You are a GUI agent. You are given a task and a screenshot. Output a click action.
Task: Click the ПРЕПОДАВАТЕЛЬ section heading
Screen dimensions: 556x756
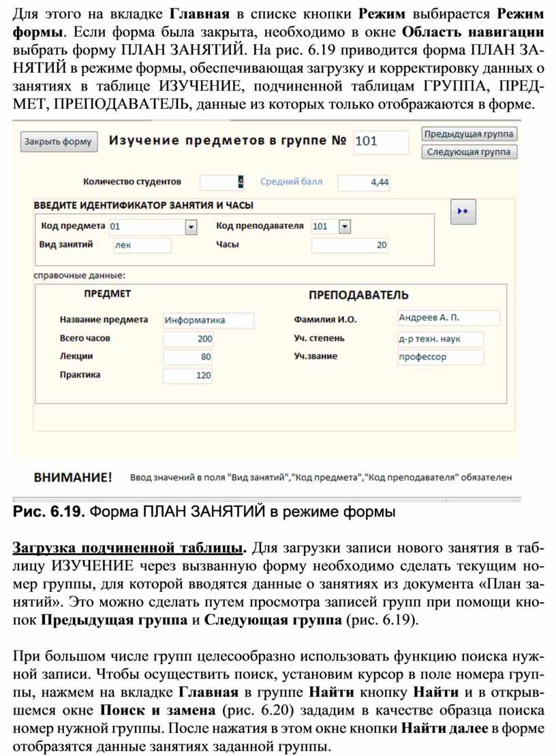pos(359,295)
